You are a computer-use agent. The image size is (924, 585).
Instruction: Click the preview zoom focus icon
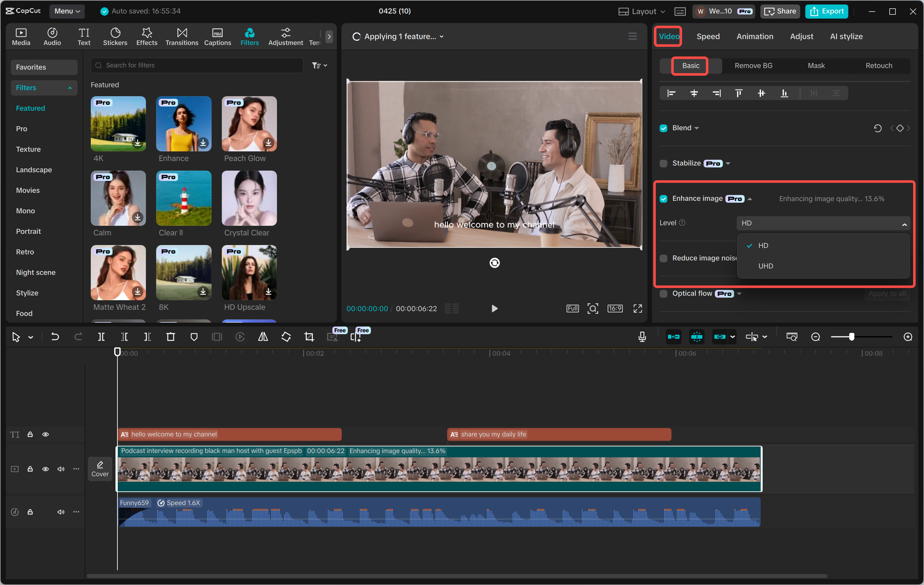(593, 309)
